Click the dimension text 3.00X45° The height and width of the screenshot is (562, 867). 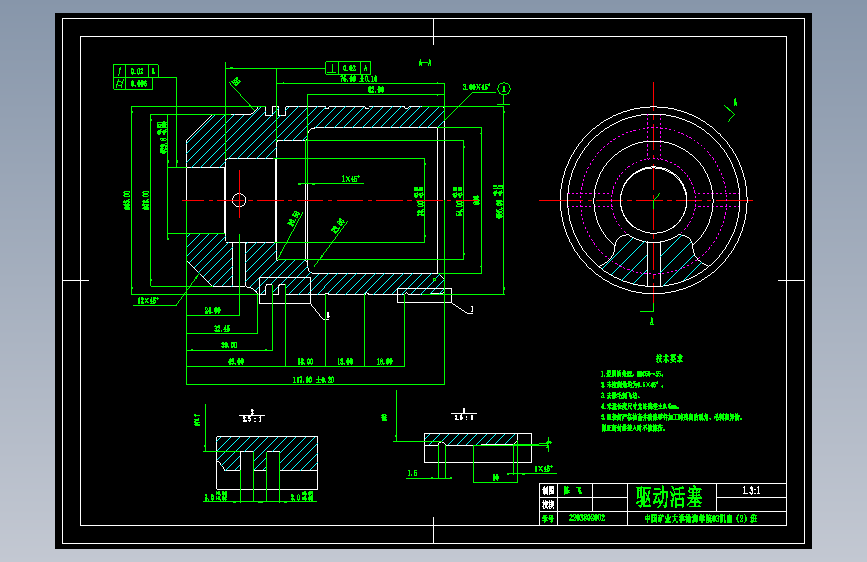[x=476, y=87]
